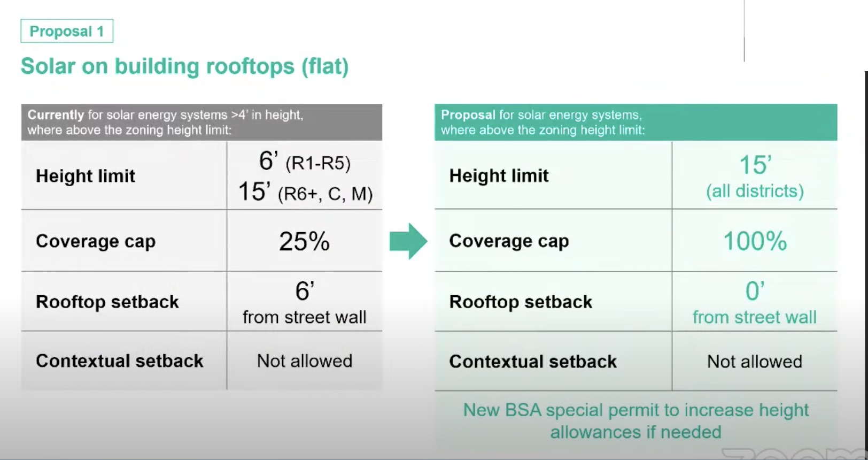Click the green arrow between the tables
The image size is (868, 460).
pyautogui.click(x=408, y=241)
